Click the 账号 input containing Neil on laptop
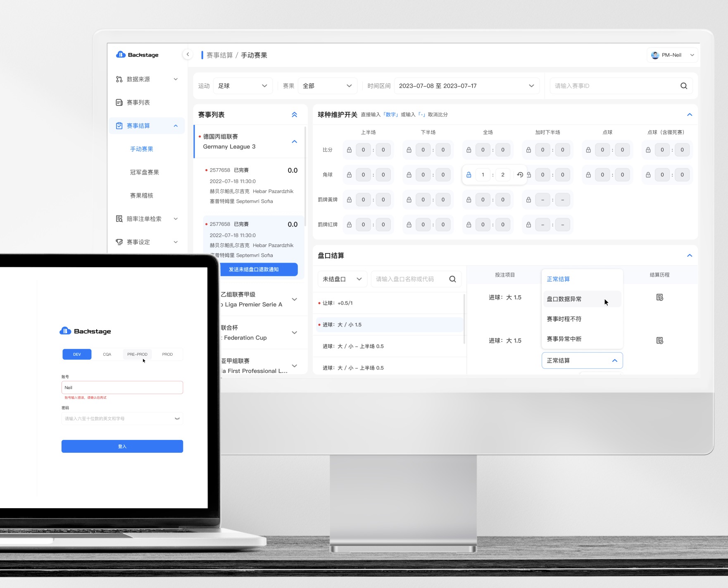 tap(122, 387)
